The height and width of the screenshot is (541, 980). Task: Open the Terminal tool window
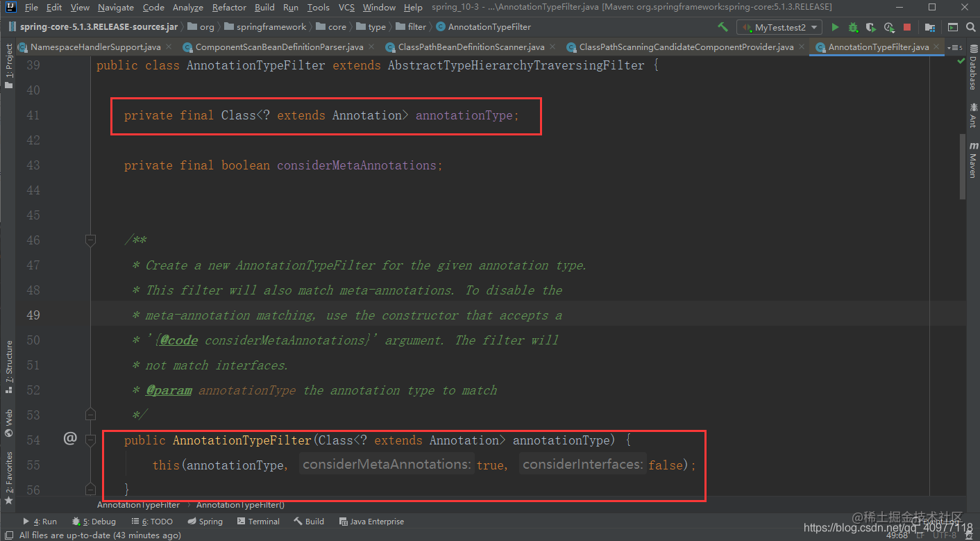tap(258, 522)
